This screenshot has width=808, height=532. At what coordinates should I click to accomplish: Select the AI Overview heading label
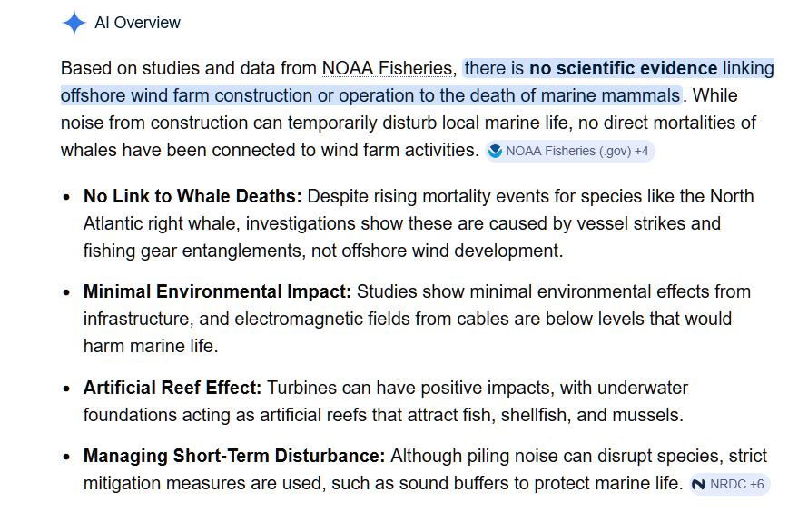click(x=138, y=23)
